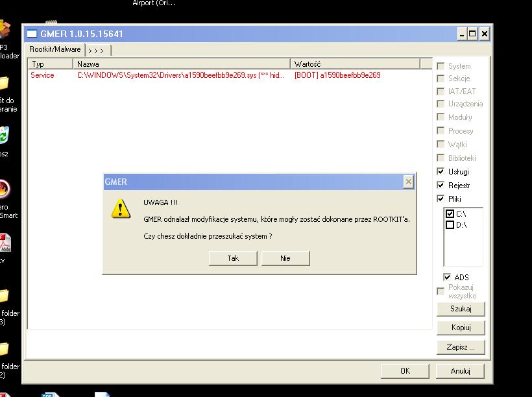
Task: Select the a1590beefbb9e269.sys driver path
Action: pyautogui.click(x=181, y=75)
